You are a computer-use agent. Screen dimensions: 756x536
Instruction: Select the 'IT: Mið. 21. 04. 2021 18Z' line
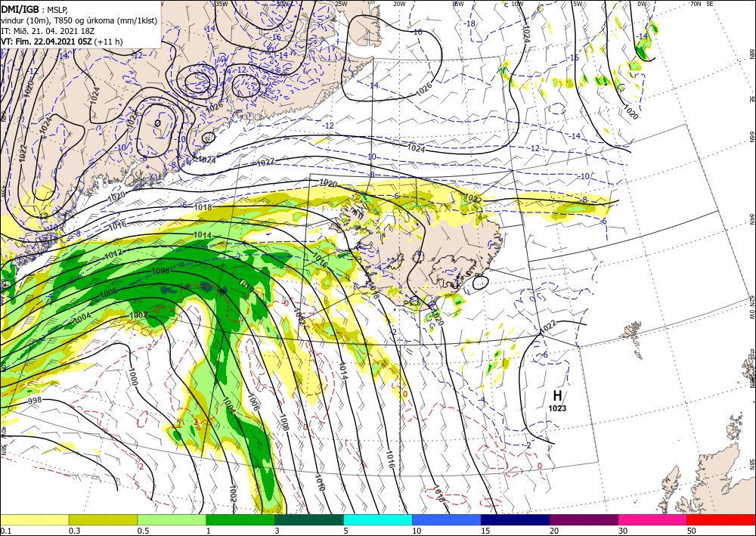(x=47, y=31)
